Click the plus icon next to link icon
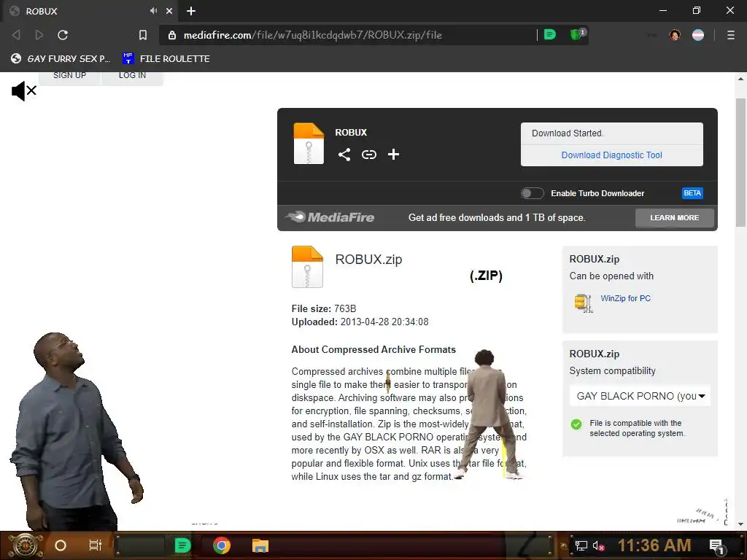 (x=393, y=155)
